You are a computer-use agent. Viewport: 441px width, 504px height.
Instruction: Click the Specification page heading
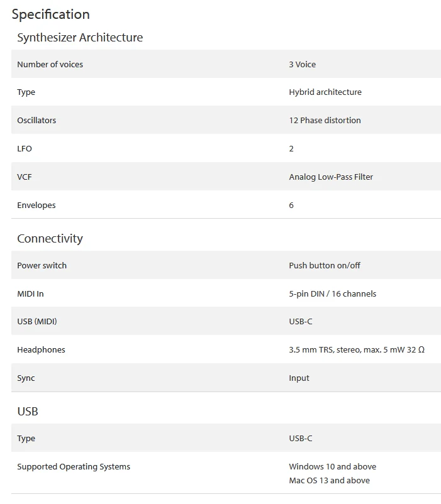(x=50, y=14)
